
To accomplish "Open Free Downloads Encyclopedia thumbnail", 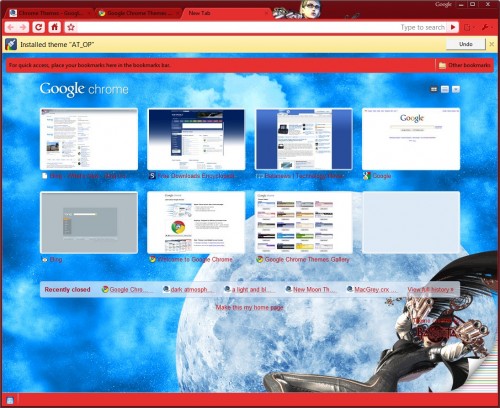I will coord(196,139).
